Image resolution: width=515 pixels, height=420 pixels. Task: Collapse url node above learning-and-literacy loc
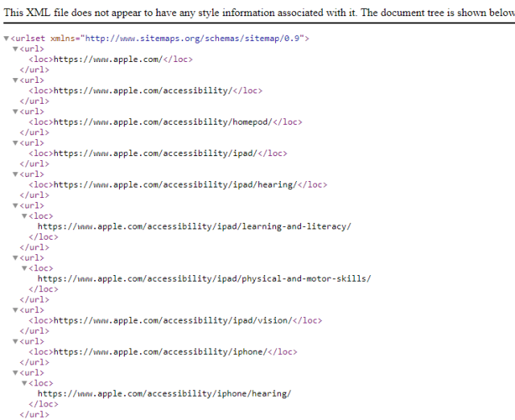point(15,205)
